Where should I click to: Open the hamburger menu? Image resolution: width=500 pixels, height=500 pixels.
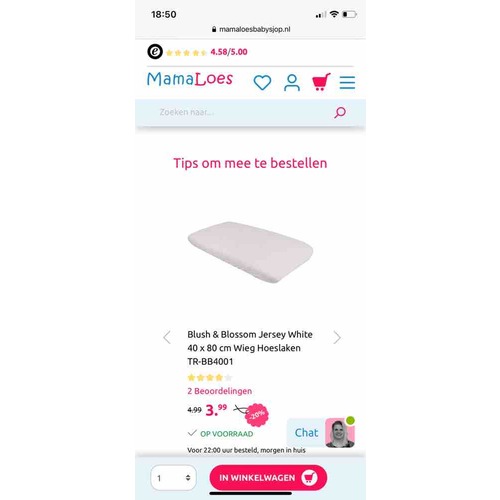click(x=347, y=82)
